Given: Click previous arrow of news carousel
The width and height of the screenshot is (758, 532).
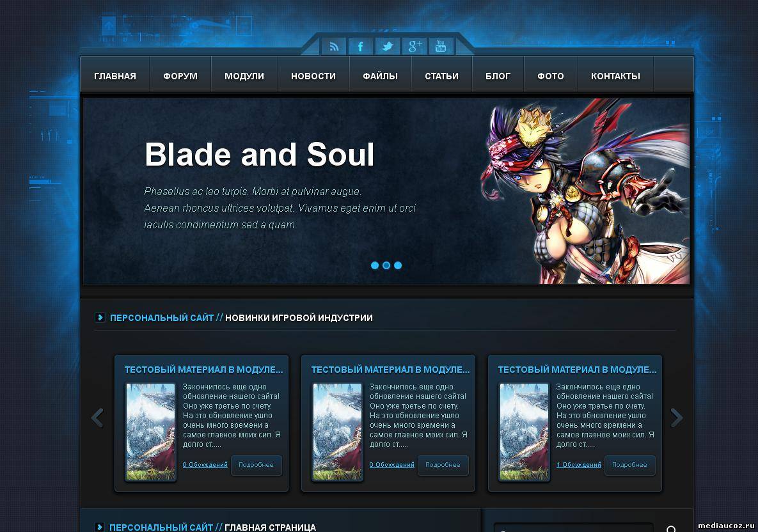Looking at the screenshot, I should tap(98, 418).
